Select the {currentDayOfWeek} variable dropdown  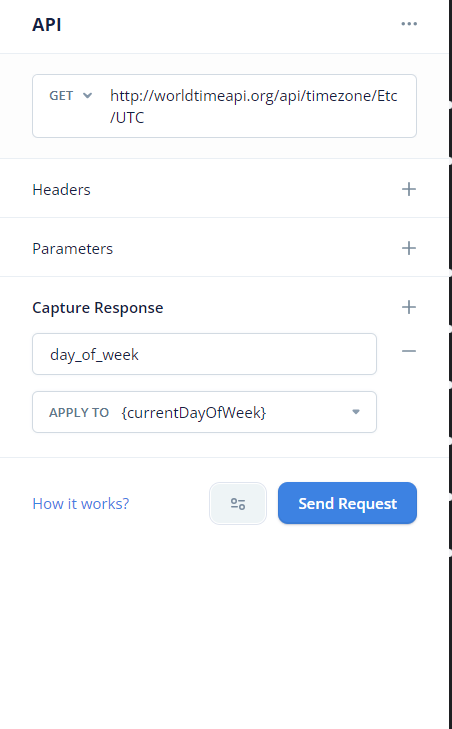[x=204, y=412]
